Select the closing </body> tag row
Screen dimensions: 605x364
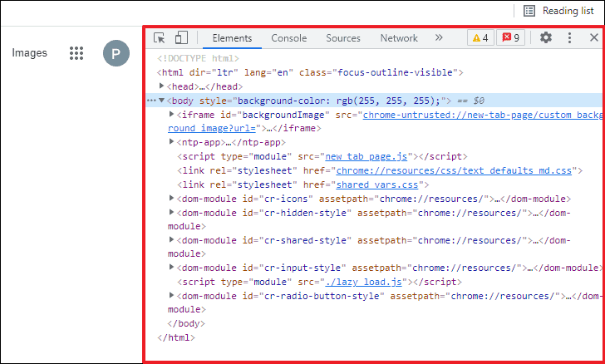coord(186,323)
